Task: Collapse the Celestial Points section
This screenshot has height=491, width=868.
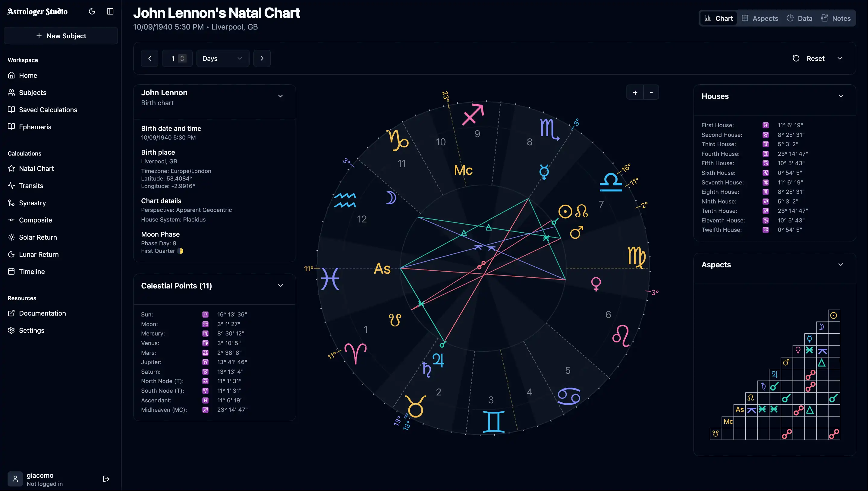Action: click(x=281, y=285)
